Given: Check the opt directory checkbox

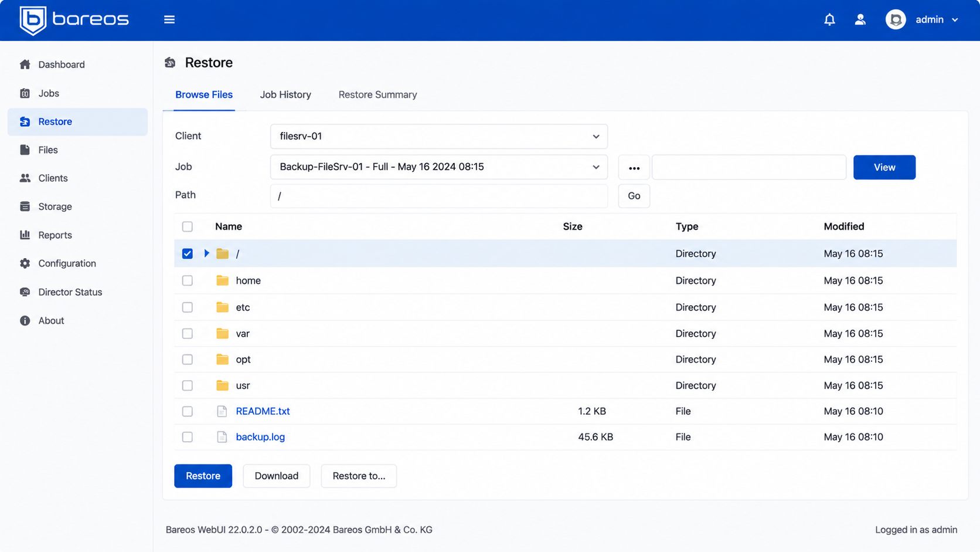Looking at the screenshot, I should point(188,359).
